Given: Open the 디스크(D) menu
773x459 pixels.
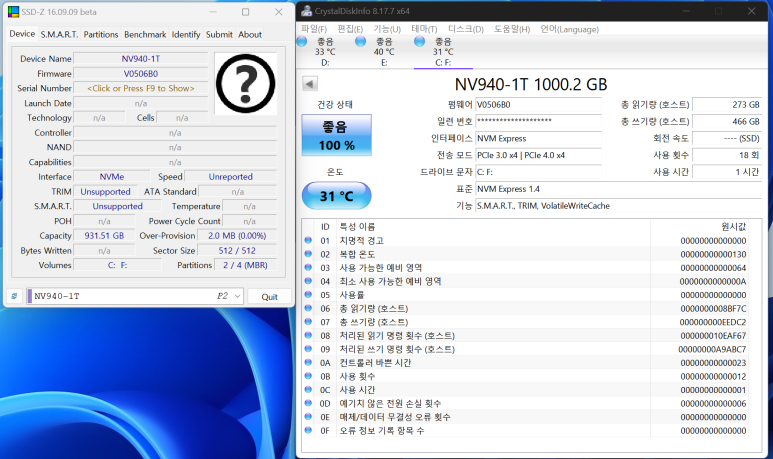Looking at the screenshot, I should click(x=466, y=29).
